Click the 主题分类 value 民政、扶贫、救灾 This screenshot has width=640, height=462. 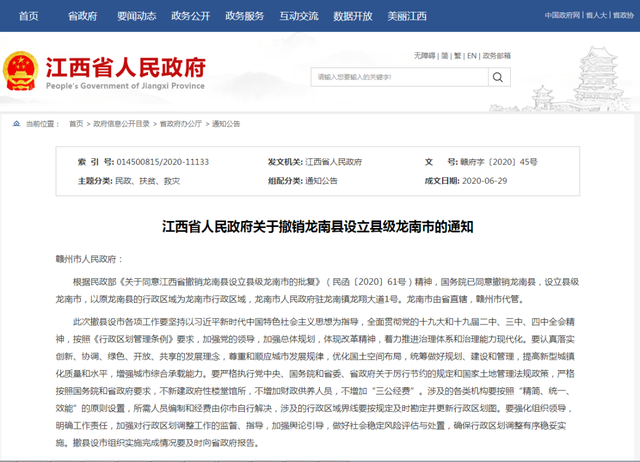click(x=148, y=181)
